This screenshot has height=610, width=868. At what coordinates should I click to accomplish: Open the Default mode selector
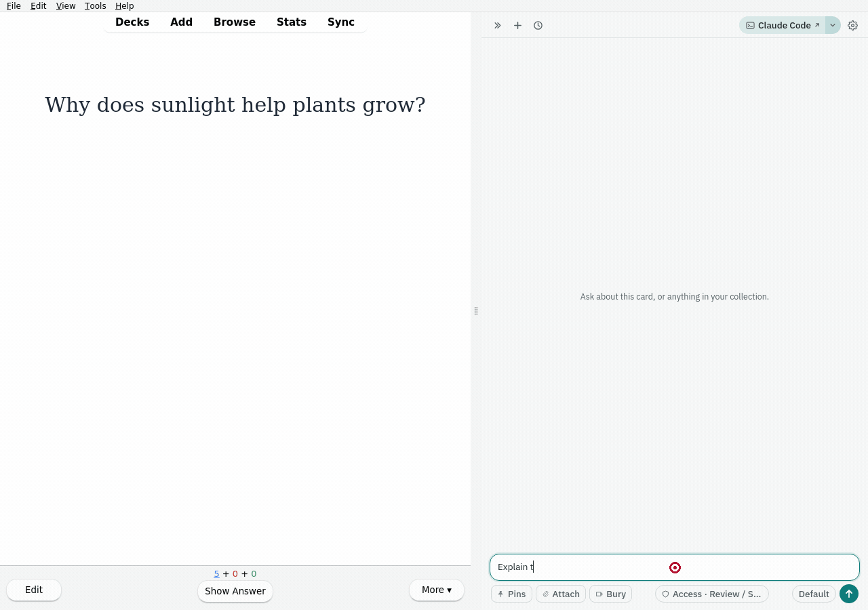click(x=814, y=594)
